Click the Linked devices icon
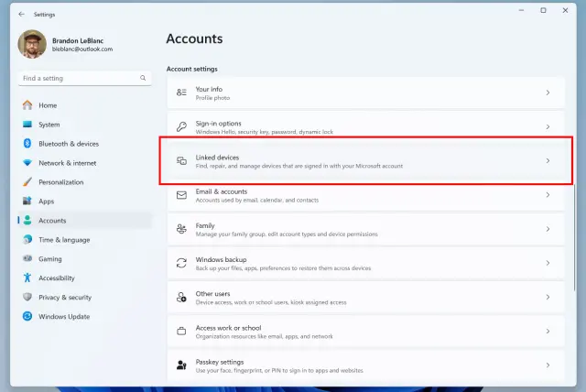 (x=181, y=161)
